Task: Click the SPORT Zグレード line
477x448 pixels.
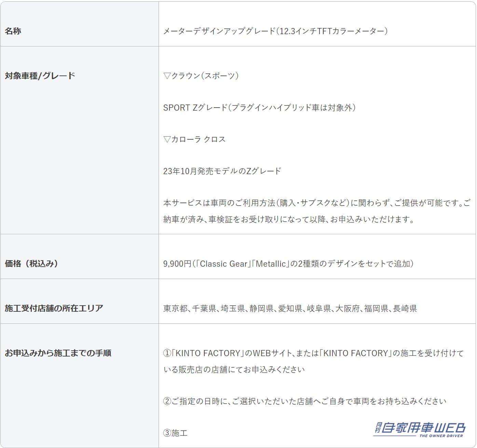Action: (259, 108)
